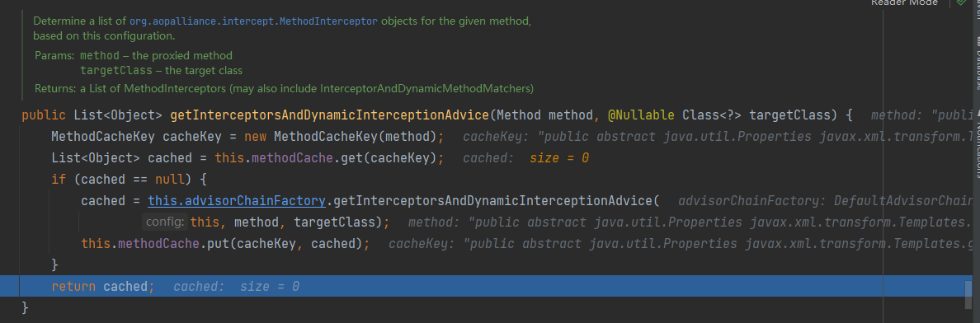Click the vertical scrollbar thumb on right
The height and width of the screenshot is (323, 980).
tap(968, 295)
